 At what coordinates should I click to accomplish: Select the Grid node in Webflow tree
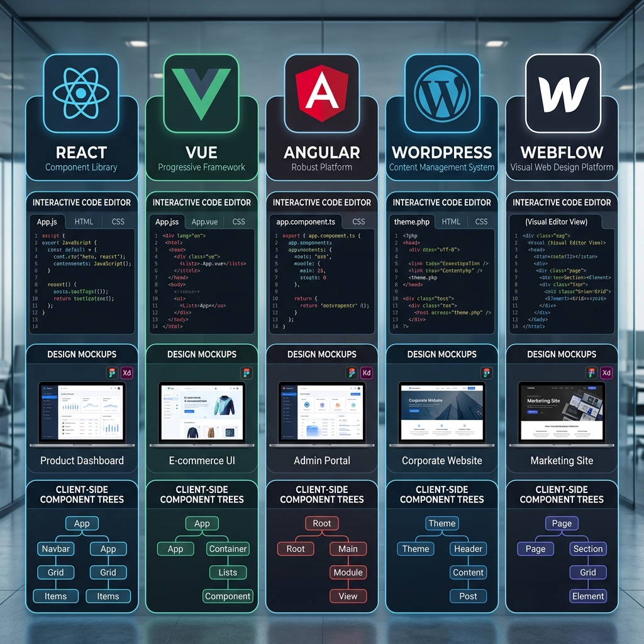pos(588,572)
